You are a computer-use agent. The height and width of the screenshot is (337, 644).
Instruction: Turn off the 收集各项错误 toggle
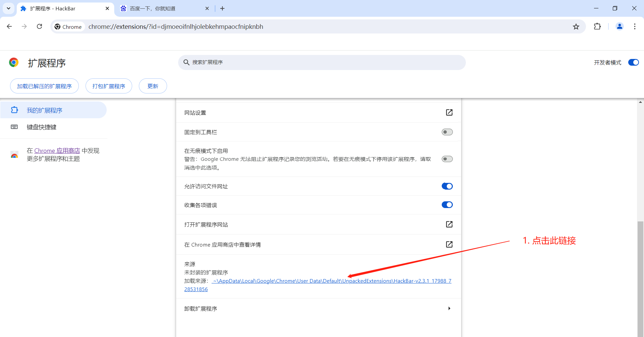pos(447,205)
